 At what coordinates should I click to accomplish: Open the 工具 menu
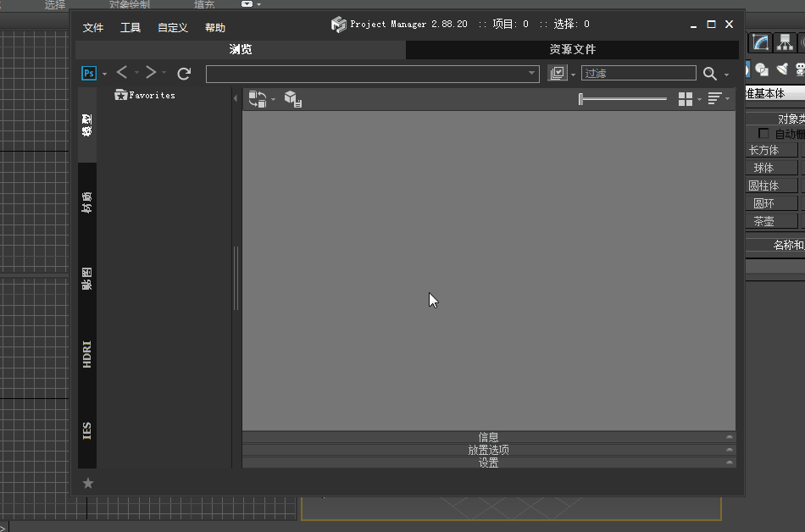[130, 28]
